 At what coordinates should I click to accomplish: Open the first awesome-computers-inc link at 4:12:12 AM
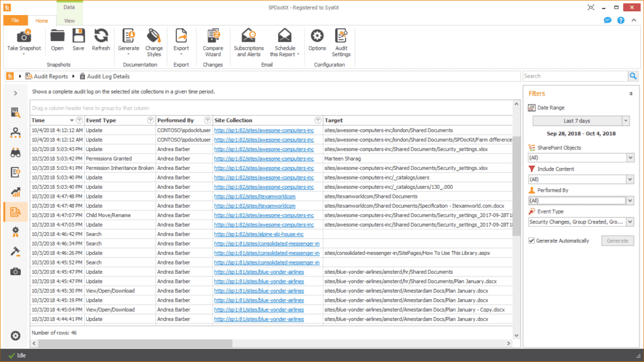(x=264, y=130)
